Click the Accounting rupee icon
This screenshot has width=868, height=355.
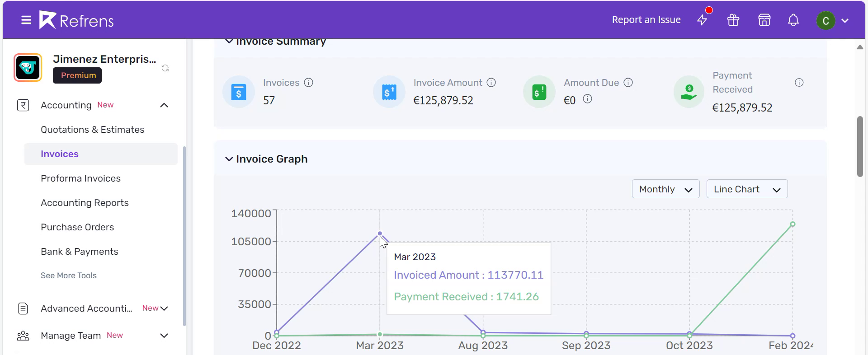pyautogui.click(x=23, y=105)
